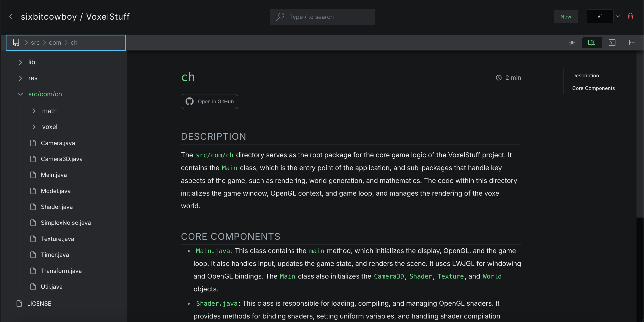Toggle light theme with sun icon
This screenshot has height=322, width=644.
572,43
